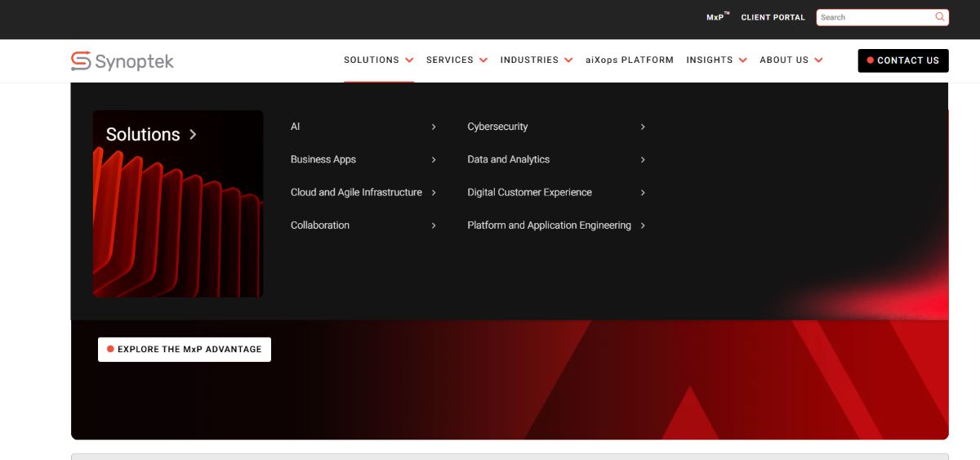Click the Solutions heading link
Screen dimensions: 980x460
[143, 135]
